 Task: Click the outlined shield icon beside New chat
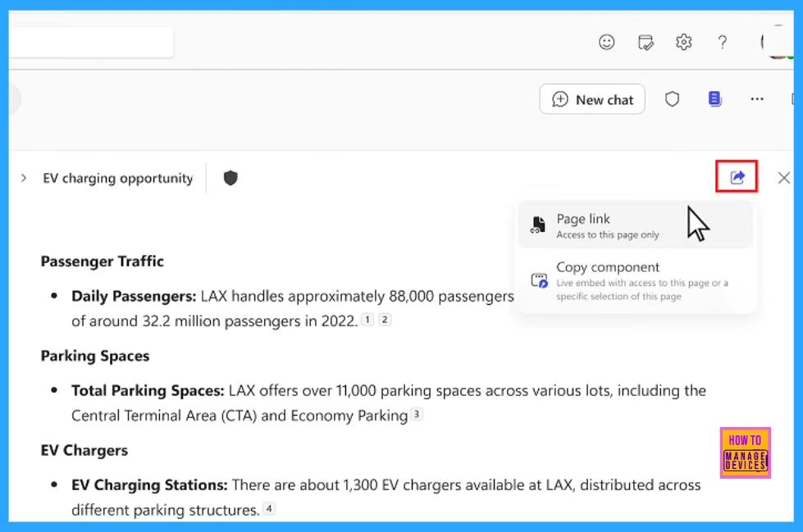click(x=672, y=99)
